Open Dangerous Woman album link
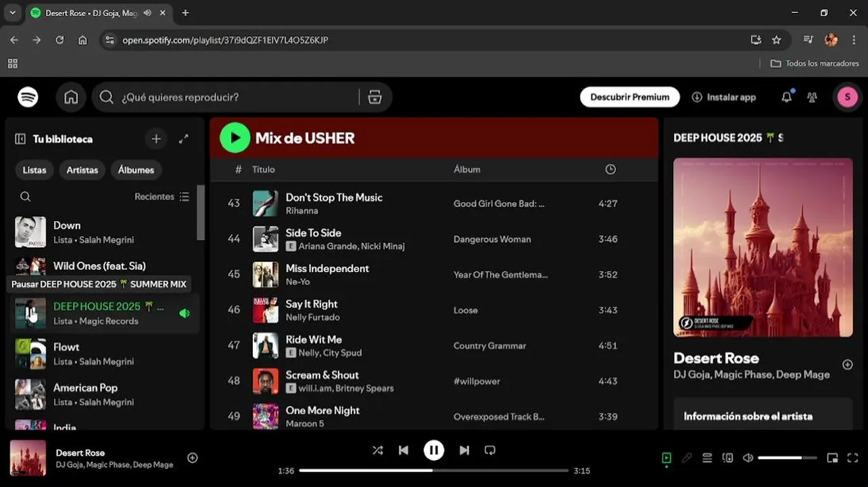 (492, 239)
